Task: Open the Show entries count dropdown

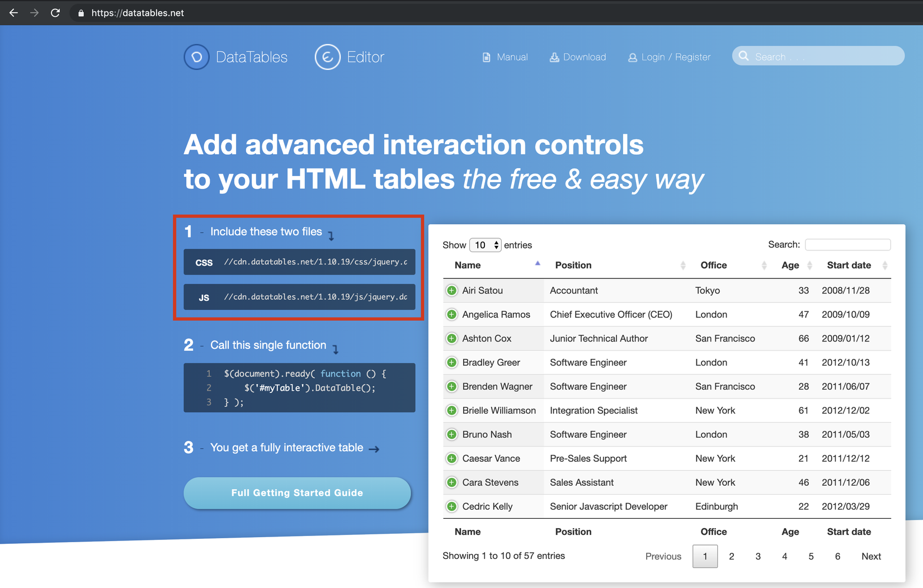Action: pyautogui.click(x=485, y=245)
